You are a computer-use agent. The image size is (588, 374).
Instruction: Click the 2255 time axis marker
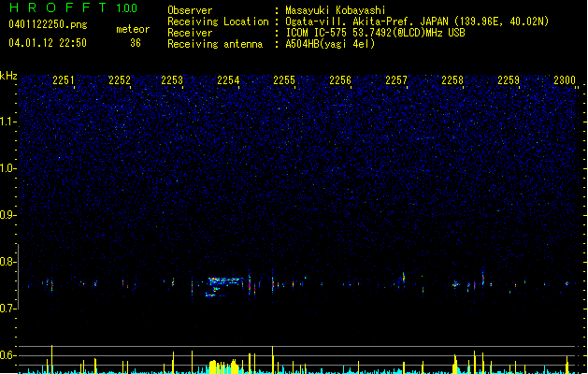point(284,80)
